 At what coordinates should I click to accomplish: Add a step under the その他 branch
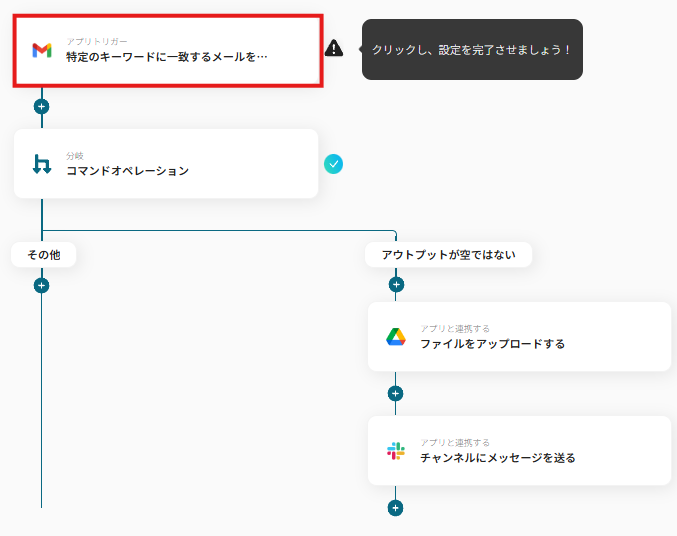point(41,285)
